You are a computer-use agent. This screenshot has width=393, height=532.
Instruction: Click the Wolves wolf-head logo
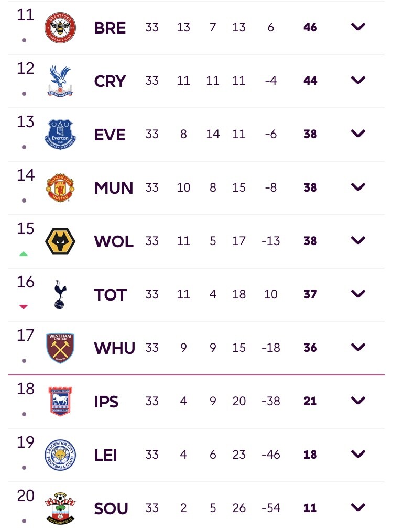click(x=60, y=241)
